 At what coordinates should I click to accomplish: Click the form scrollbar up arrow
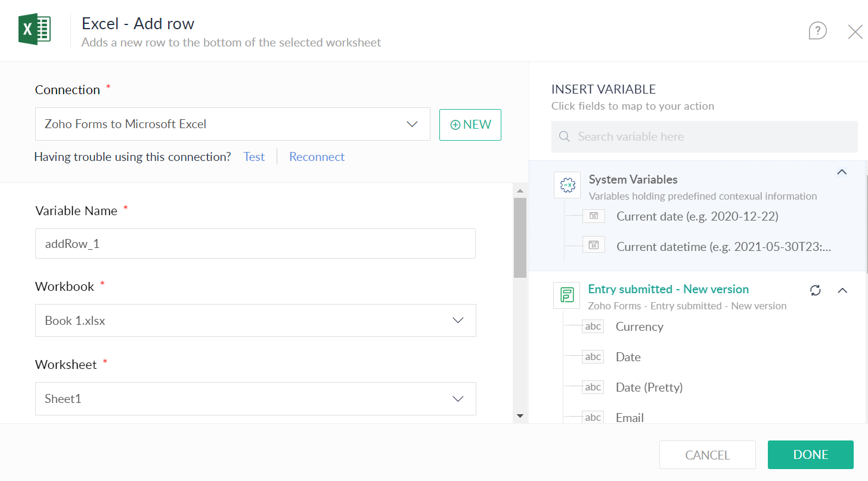pyautogui.click(x=520, y=191)
